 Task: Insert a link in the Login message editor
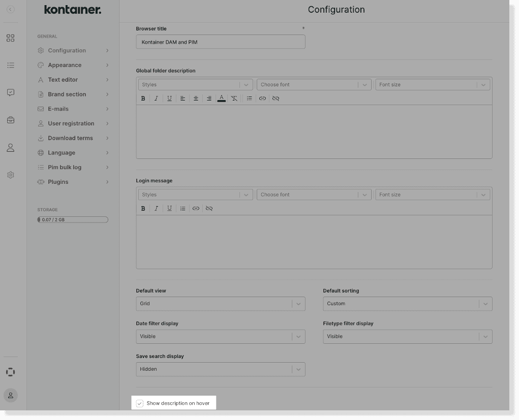pos(196,208)
